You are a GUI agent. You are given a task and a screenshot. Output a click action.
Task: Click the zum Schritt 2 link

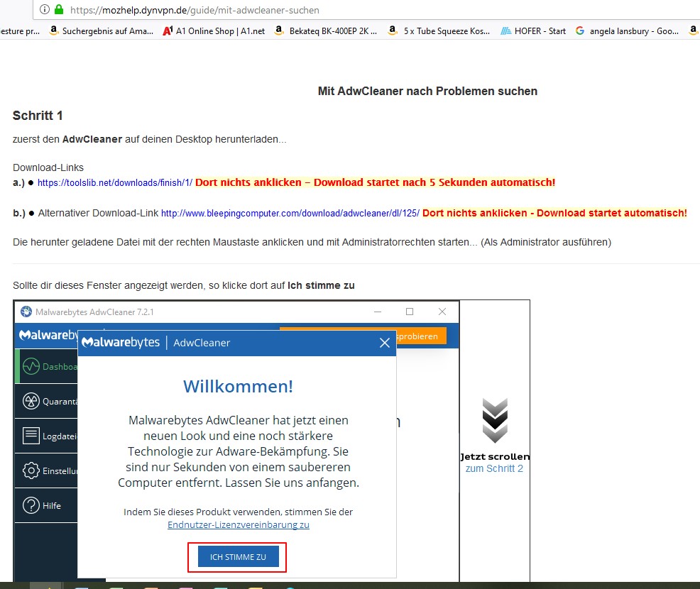tap(494, 468)
